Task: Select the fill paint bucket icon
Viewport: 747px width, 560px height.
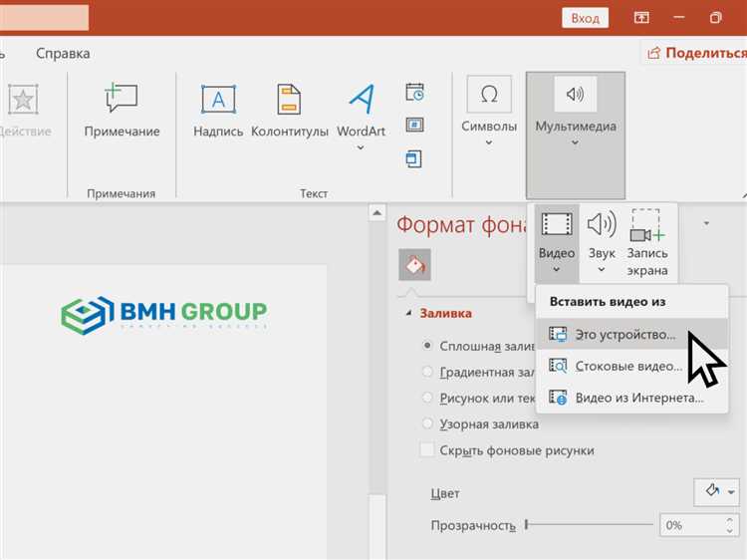Action: [414, 265]
